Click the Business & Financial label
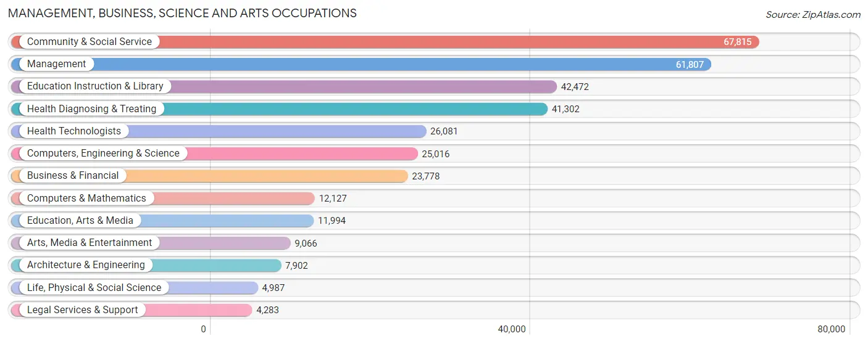868x344 pixels. coord(73,176)
